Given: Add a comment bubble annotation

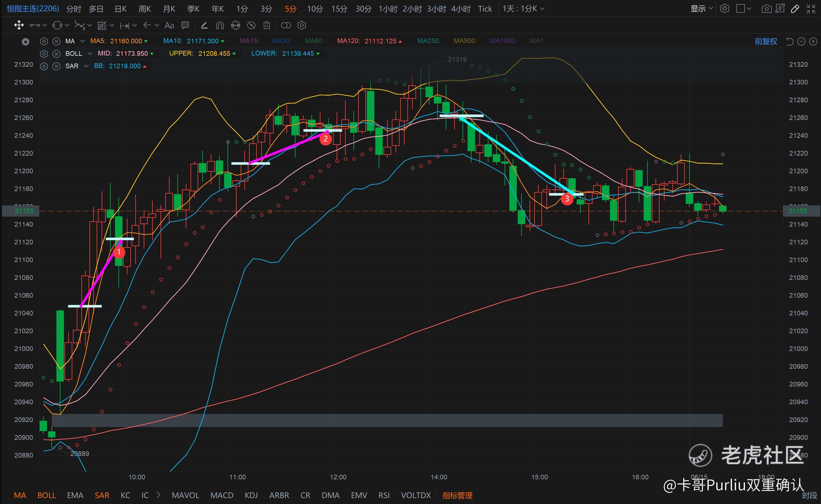Looking at the screenshot, I should pyautogui.click(x=185, y=25).
